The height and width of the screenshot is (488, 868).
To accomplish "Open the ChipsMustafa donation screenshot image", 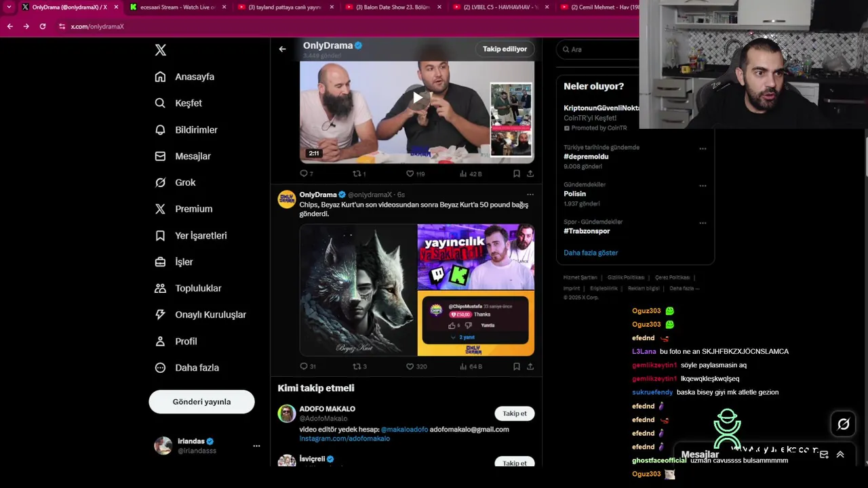I will click(476, 323).
